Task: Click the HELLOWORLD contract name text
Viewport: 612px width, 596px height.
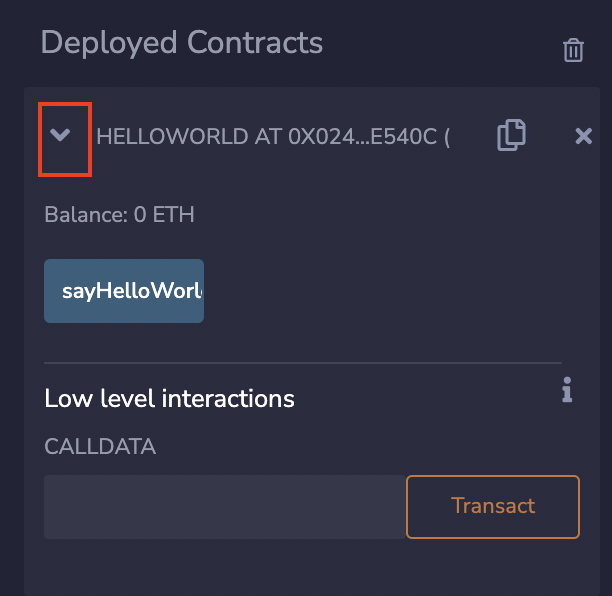Action: [x=172, y=137]
